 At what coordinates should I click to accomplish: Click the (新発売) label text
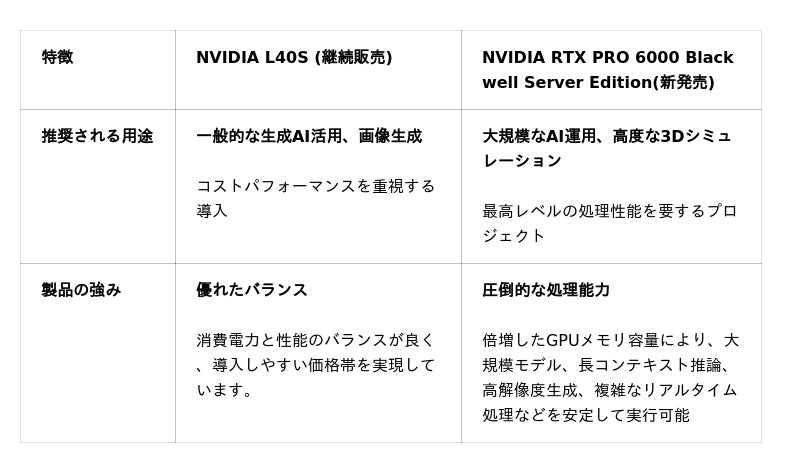(684, 83)
